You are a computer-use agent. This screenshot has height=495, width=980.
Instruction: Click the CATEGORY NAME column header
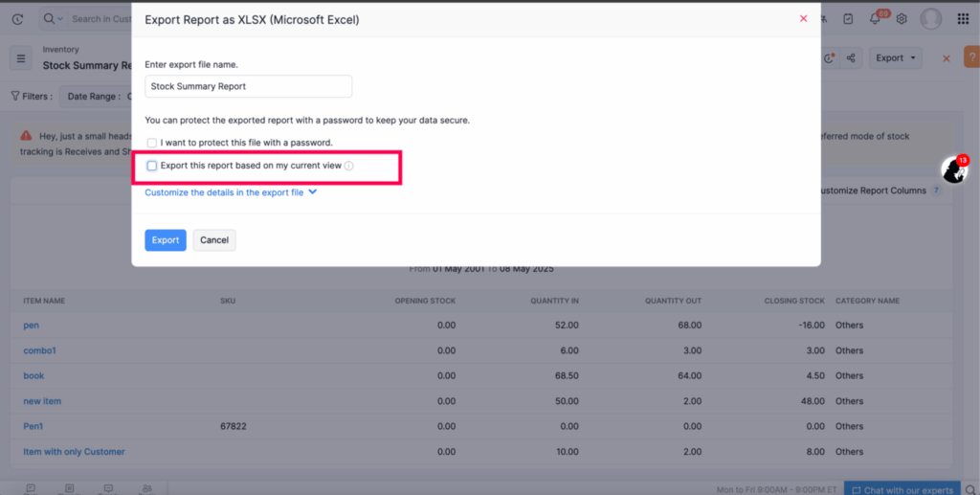867,301
